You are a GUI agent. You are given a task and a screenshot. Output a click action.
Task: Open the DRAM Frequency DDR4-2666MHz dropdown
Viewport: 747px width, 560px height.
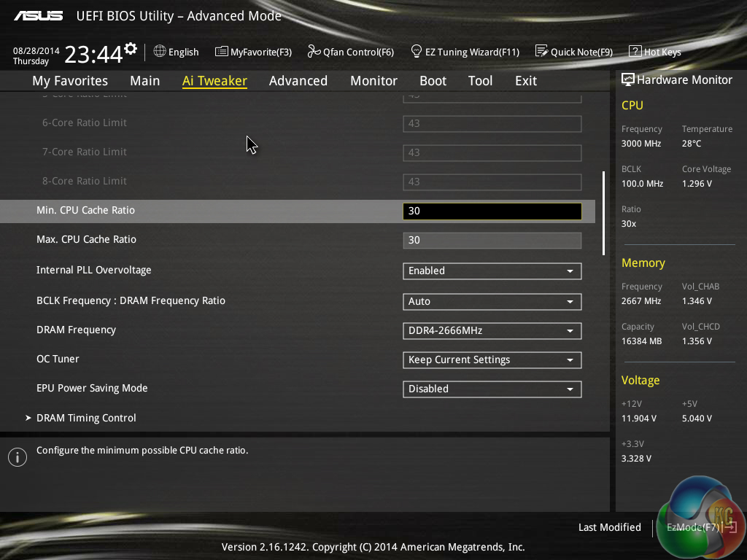click(492, 331)
